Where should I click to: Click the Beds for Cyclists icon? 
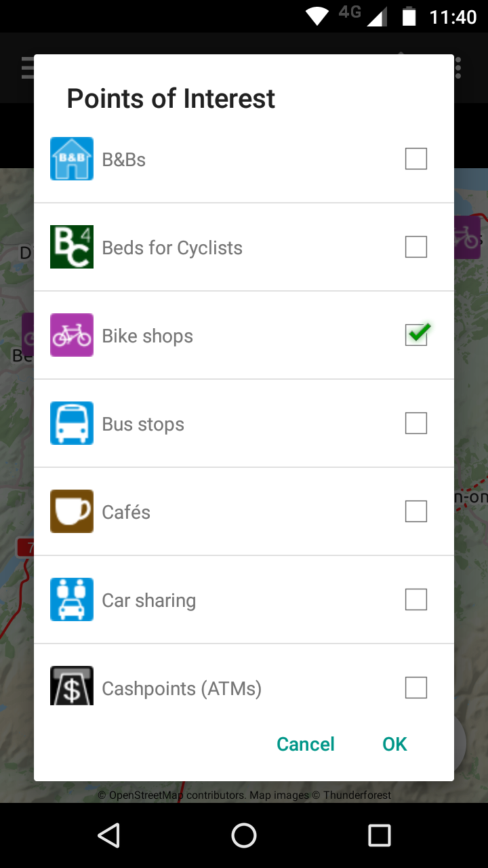click(72, 247)
